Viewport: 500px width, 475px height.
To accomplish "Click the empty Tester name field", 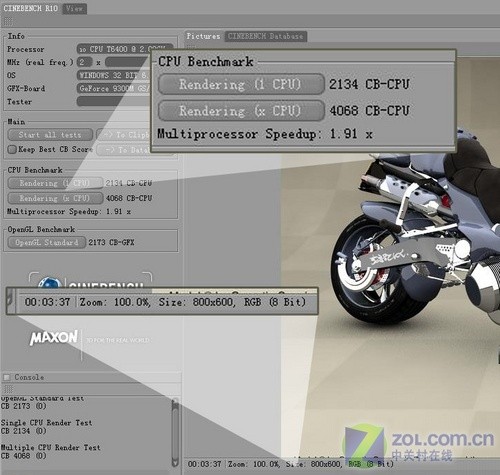I will click(113, 101).
